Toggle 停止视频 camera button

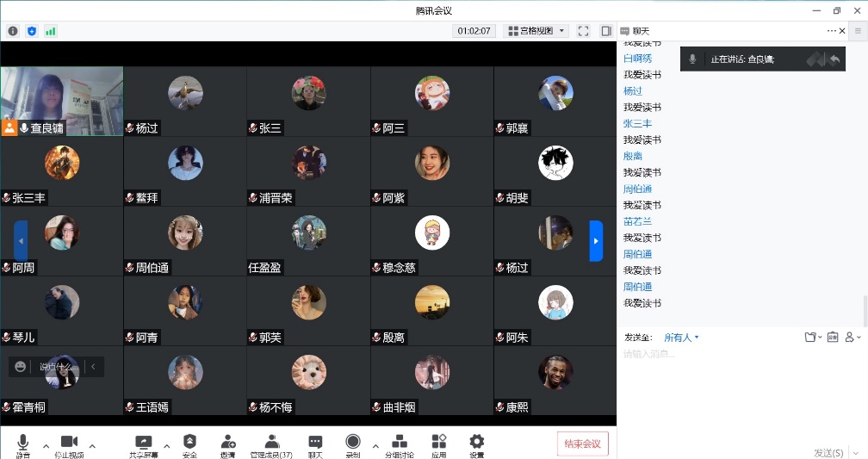[69, 443]
